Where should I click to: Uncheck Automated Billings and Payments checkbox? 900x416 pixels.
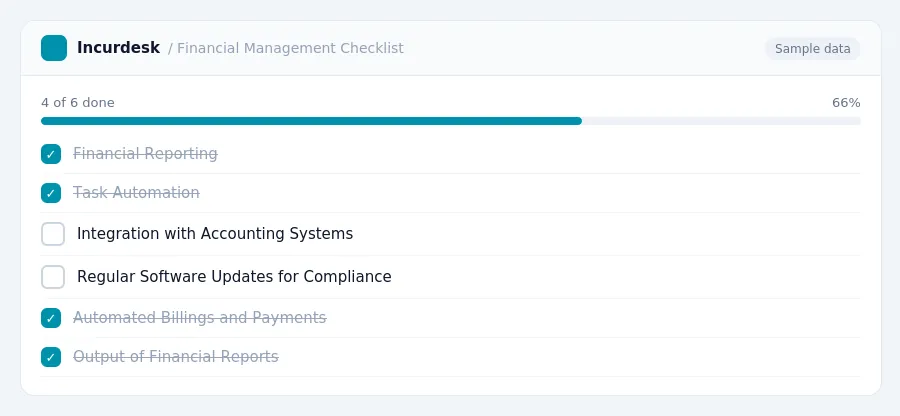click(x=51, y=318)
